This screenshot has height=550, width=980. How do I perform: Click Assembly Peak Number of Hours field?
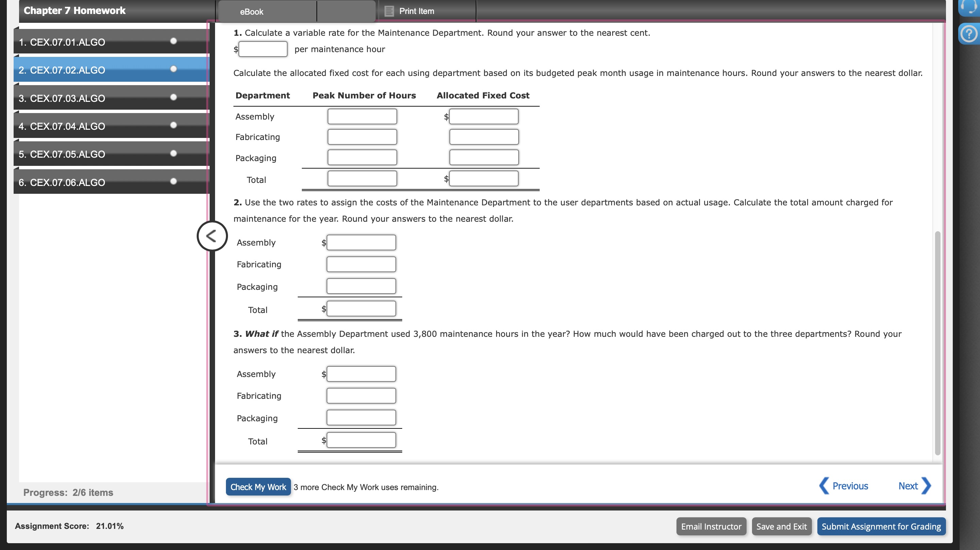[x=362, y=116]
